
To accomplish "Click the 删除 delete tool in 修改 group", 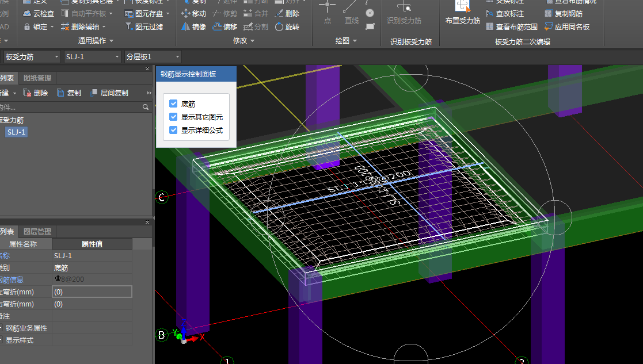I will pyautogui.click(x=287, y=13).
